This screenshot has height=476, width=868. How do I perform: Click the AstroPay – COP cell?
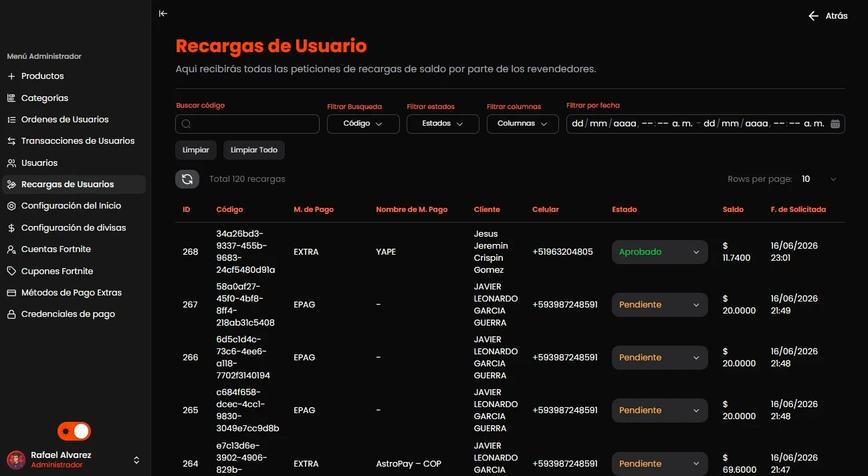pos(409,463)
